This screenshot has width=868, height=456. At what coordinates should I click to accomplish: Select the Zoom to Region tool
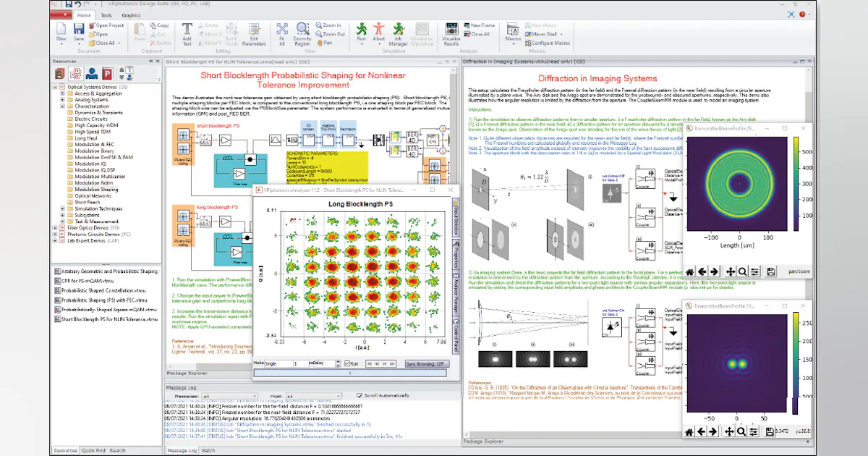302,30
